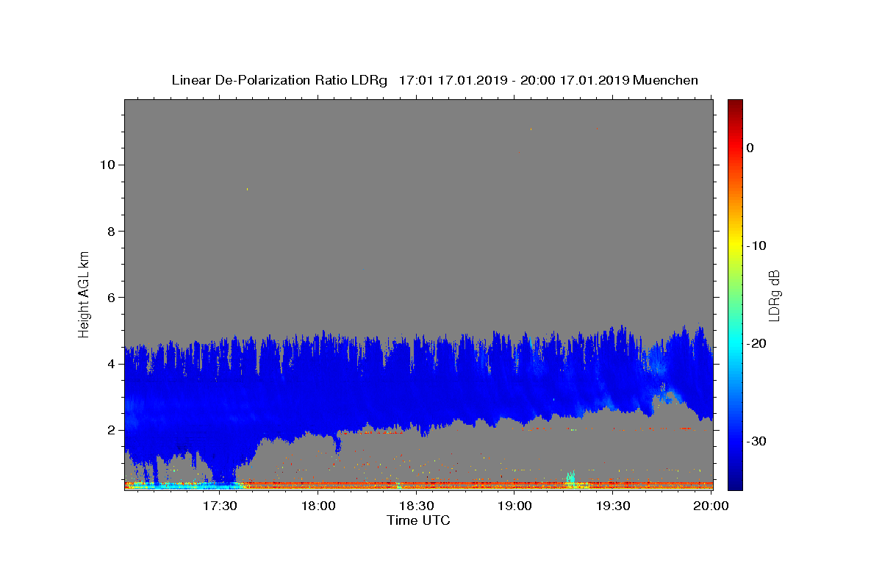Click the dark red top of colorbar
The image size is (882, 588).
click(735, 104)
